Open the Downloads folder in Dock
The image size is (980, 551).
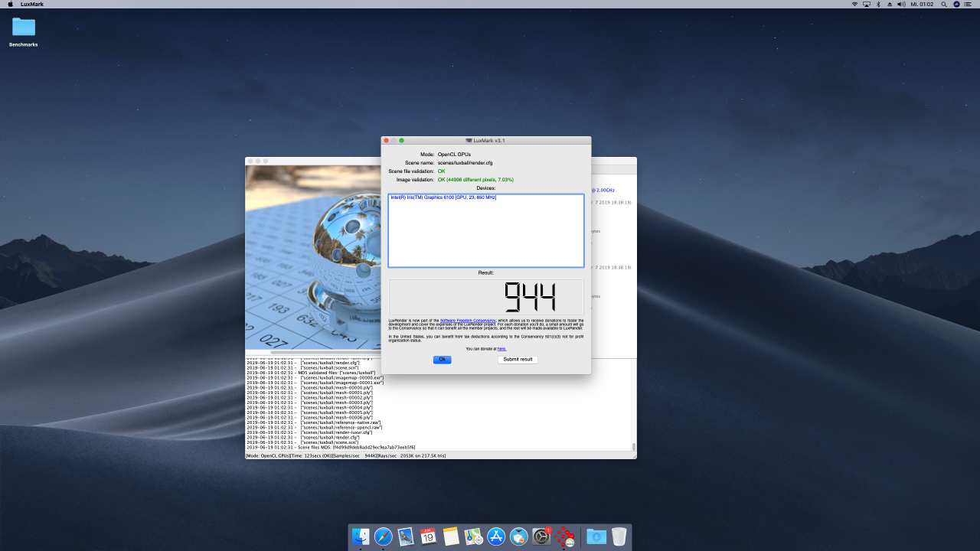(596, 536)
